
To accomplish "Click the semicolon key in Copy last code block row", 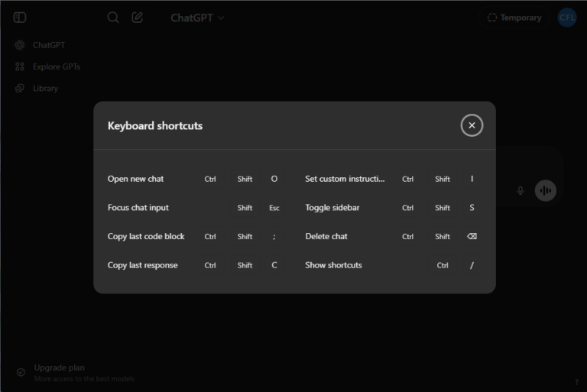I will (x=274, y=237).
